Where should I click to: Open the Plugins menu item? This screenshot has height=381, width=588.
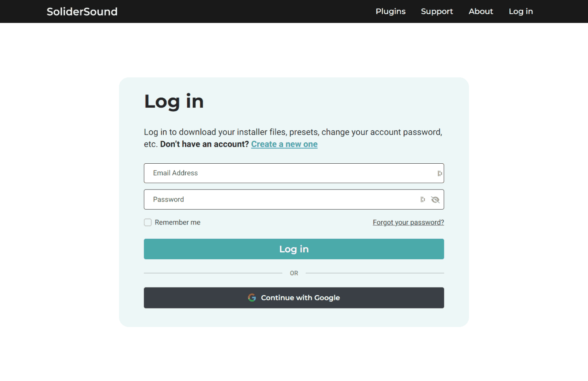[390, 12]
